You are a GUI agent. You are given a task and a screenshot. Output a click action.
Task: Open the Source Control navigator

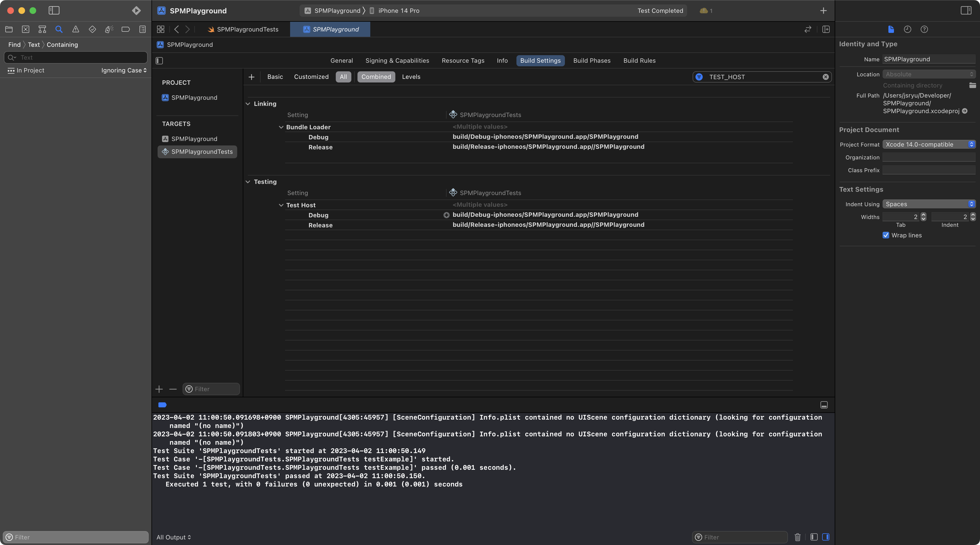(x=26, y=29)
